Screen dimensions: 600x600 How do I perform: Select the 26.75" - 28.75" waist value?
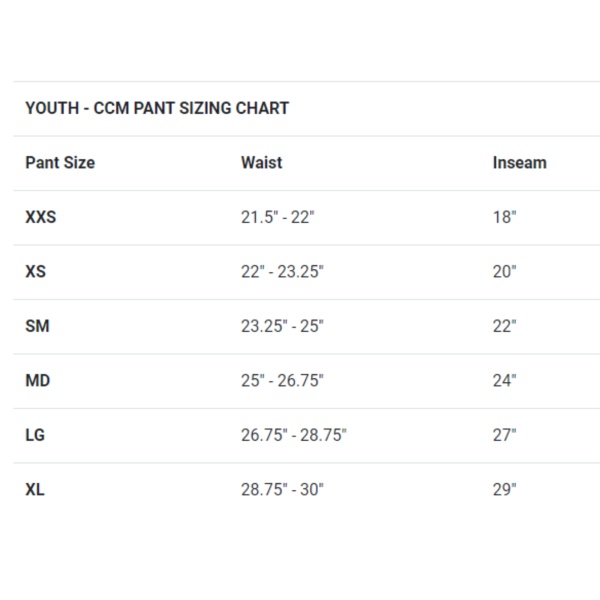pyautogui.click(x=294, y=435)
